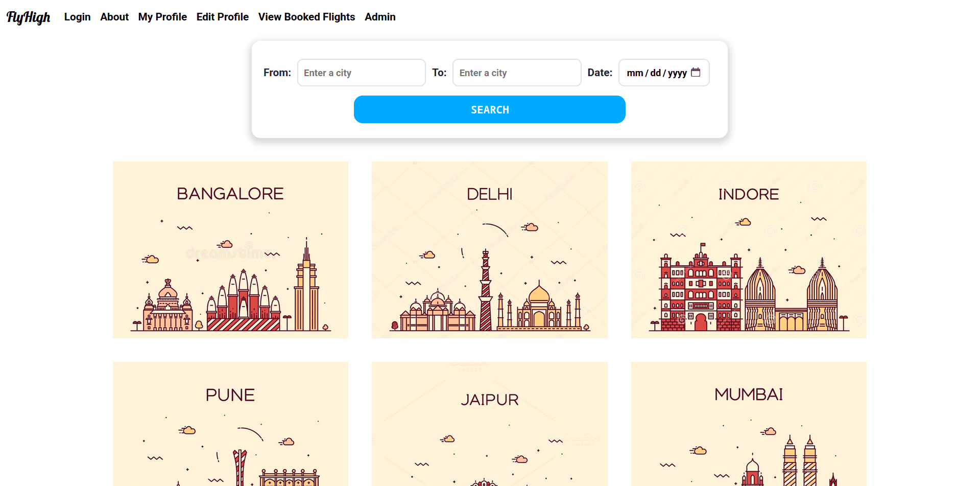Click the Date input field

click(x=656, y=73)
